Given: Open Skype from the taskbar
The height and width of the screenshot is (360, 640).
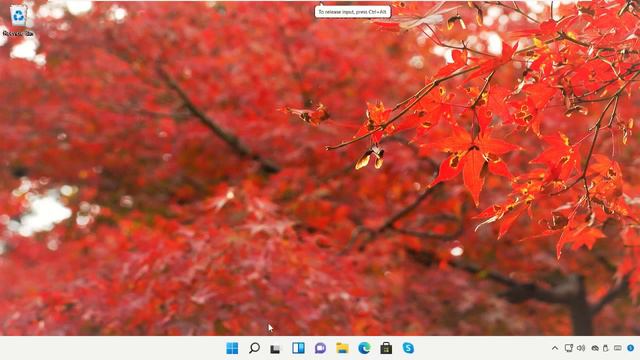Looking at the screenshot, I should [408, 348].
